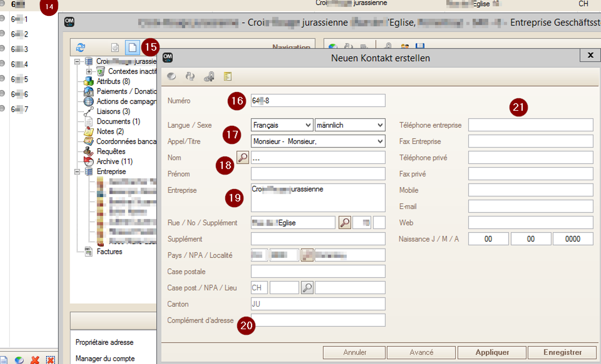601x364 pixels.
Task: Click the Propriétaire adresse entry
Action: [104, 342]
